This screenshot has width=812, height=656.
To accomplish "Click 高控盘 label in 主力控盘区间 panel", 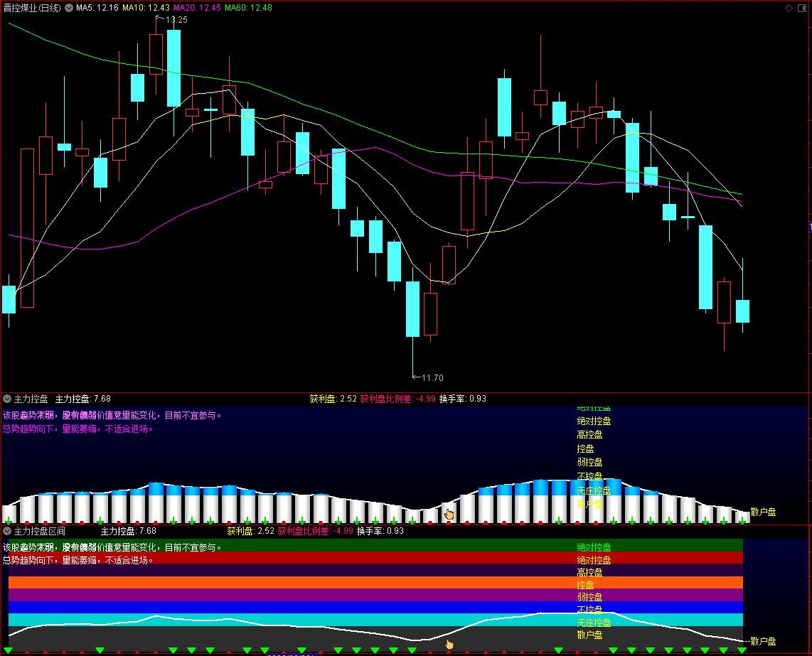I will click(x=590, y=573).
